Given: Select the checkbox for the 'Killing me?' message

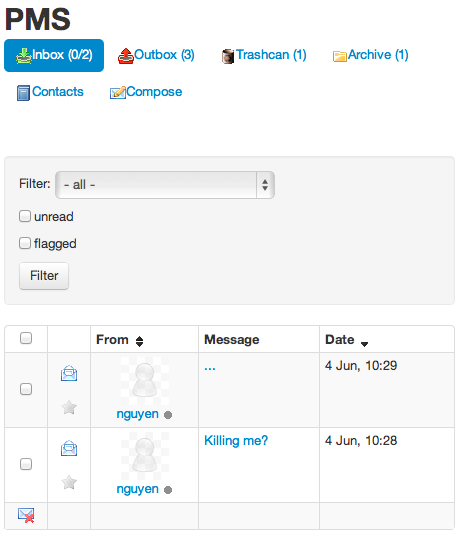Looking at the screenshot, I should (x=26, y=464).
